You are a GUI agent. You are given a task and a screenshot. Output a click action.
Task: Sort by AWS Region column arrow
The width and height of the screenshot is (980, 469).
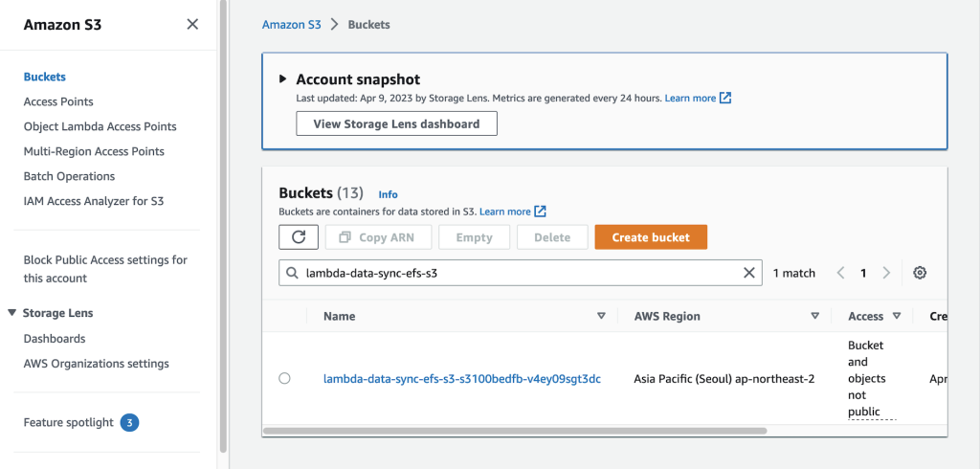point(815,316)
